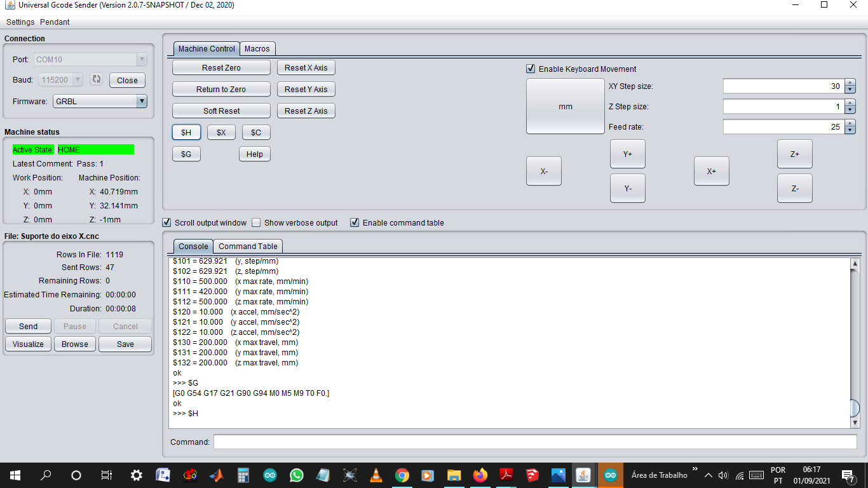Click the Feed rate value field
The height and width of the screenshot is (488, 868).
coord(783,126)
